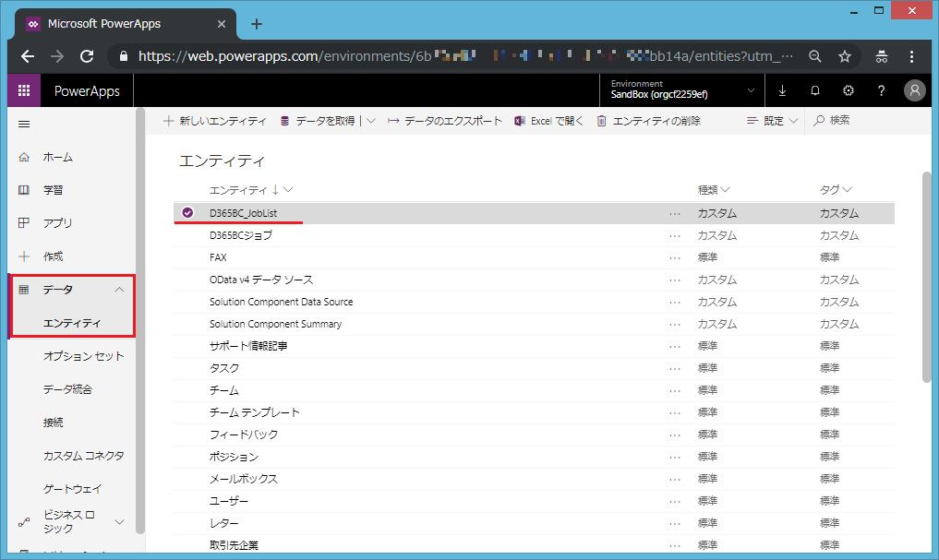Close the Microsoft PowerApps tab
Screen dimensions: 939x560
[221, 24]
